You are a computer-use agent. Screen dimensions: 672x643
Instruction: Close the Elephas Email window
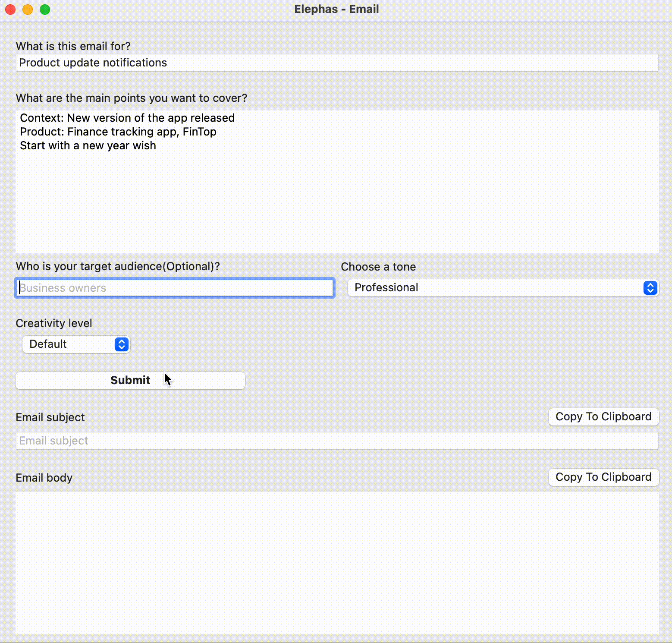tap(10, 9)
